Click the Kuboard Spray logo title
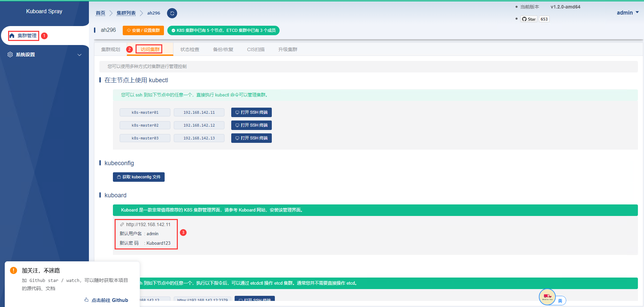The width and height of the screenshot is (644, 307). [44, 11]
